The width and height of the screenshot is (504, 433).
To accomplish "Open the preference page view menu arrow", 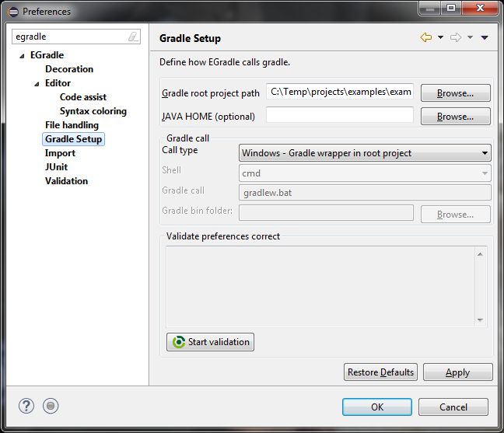I will [x=485, y=38].
